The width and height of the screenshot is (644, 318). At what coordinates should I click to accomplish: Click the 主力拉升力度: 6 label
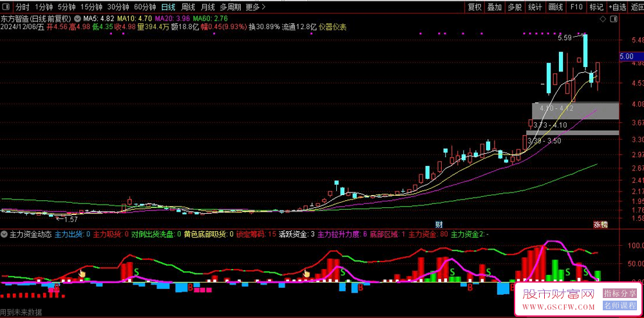coord(342,234)
